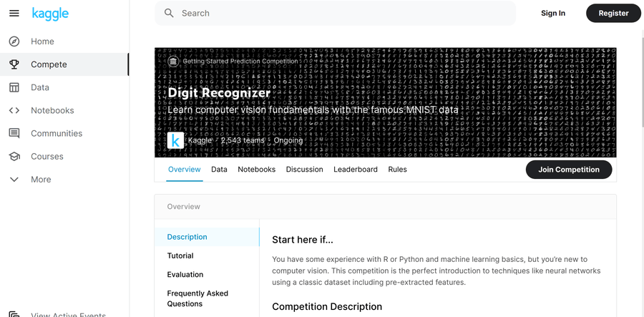
Task: Open Data in sidebar
Action: (x=64, y=87)
